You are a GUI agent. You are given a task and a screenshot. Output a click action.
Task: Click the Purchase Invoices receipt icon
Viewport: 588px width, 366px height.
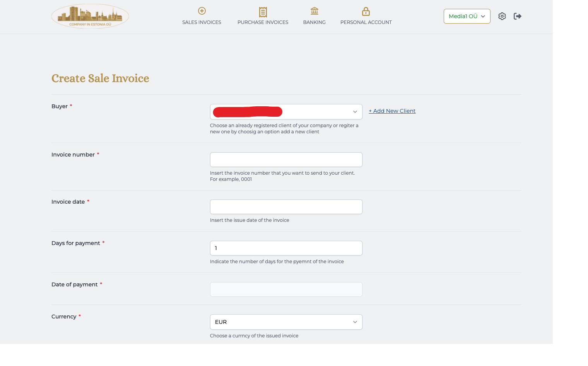[x=263, y=12]
